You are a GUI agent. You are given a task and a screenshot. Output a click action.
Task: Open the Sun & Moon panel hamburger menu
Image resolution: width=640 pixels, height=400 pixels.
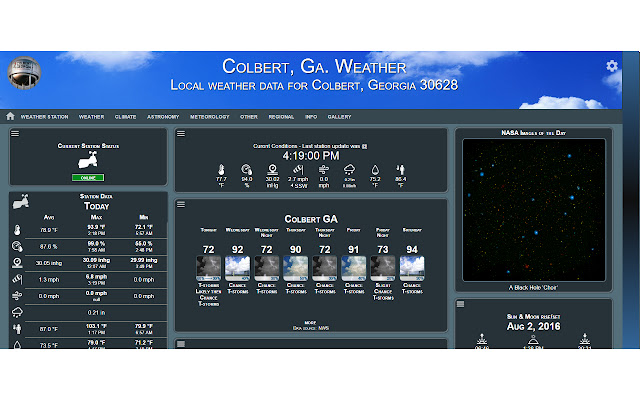tap(460, 304)
